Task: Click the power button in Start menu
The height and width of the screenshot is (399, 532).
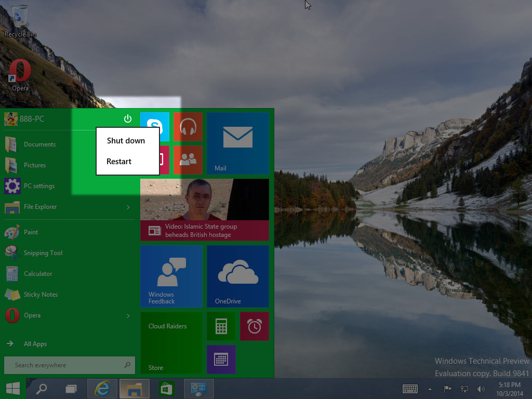Action: click(128, 119)
